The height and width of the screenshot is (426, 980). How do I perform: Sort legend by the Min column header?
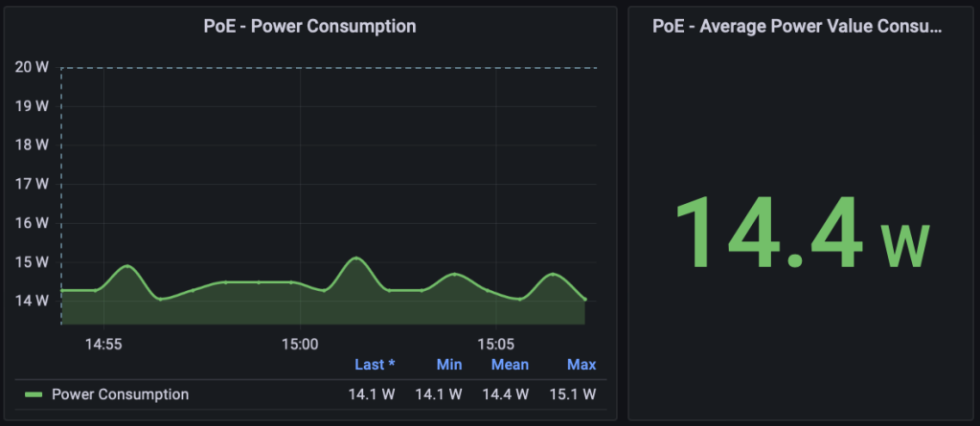tap(448, 365)
